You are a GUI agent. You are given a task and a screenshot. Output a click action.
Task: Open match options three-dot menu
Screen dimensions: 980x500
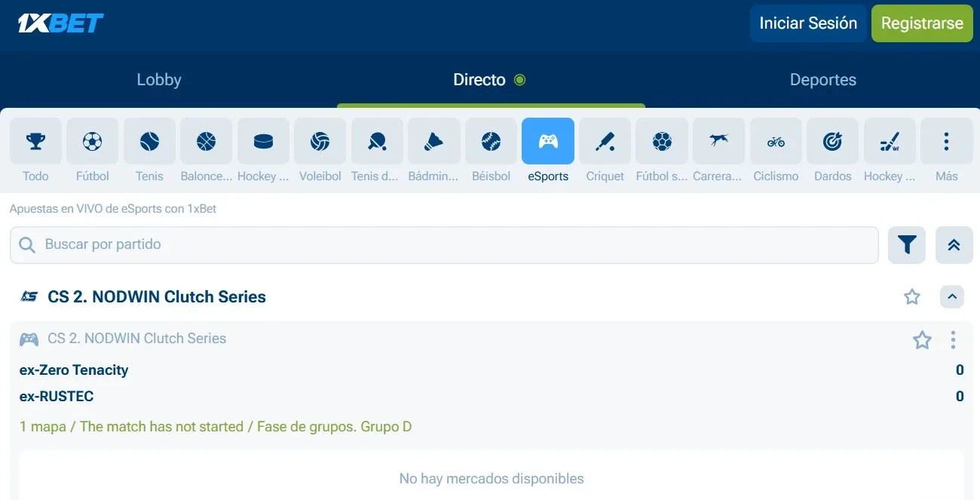[953, 340]
